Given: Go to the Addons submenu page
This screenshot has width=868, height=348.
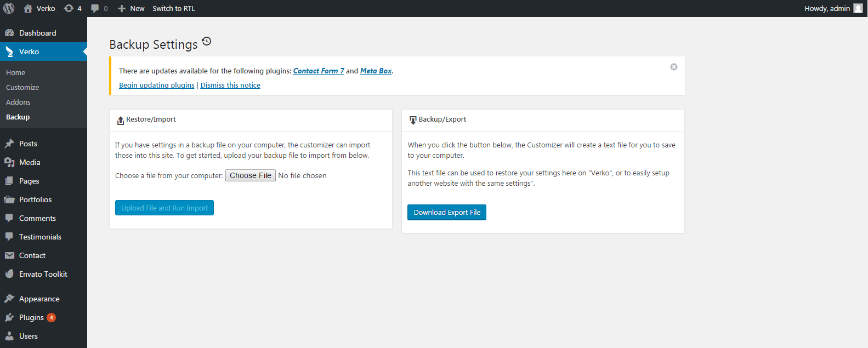Looking at the screenshot, I should click(18, 102).
